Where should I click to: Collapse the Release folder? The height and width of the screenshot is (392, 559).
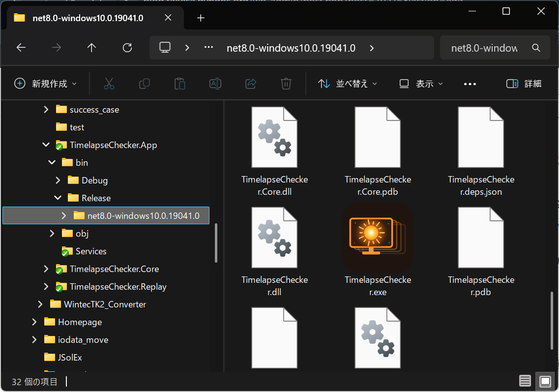click(x=58, y=198)
